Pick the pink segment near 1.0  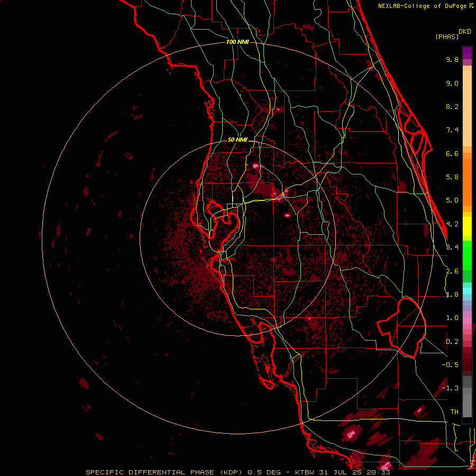pyautogui.click(x=467, y=321)
